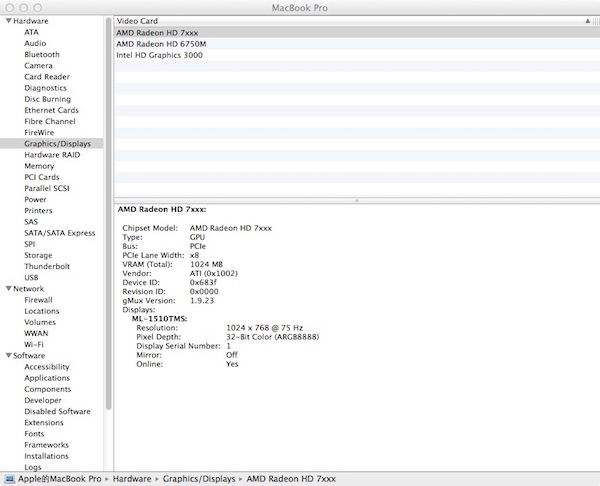Screen dimensions: 600x486
Task: Select Disabled Software entry
Action: (57, 411)
